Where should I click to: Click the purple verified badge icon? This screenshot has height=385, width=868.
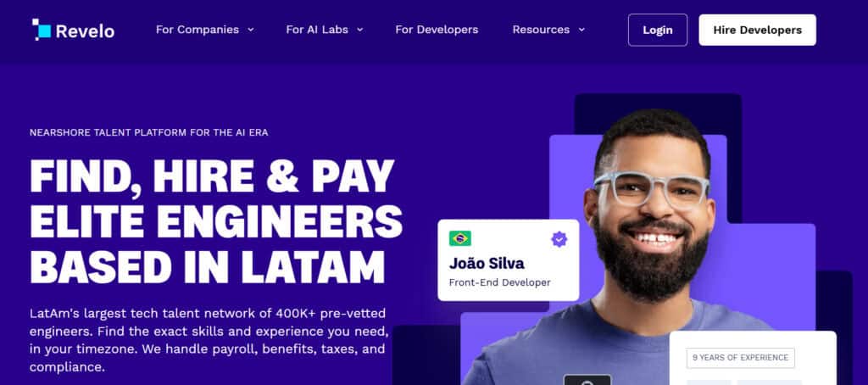tap(559, 239)
